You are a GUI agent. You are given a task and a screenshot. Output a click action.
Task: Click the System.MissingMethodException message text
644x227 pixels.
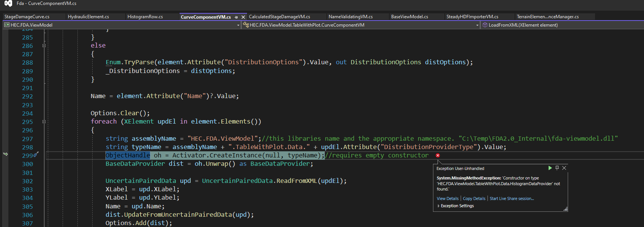coord(498,184)
